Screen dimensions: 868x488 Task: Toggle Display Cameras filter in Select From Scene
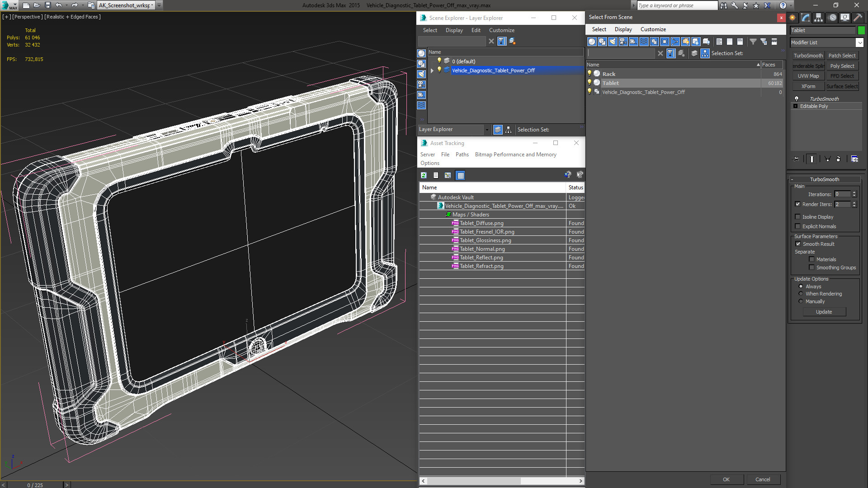[x=623, y=42]
